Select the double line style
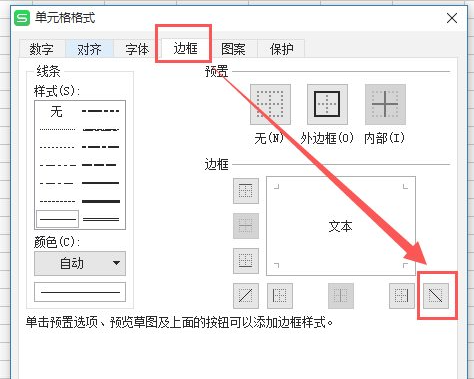 coord(101,219)
